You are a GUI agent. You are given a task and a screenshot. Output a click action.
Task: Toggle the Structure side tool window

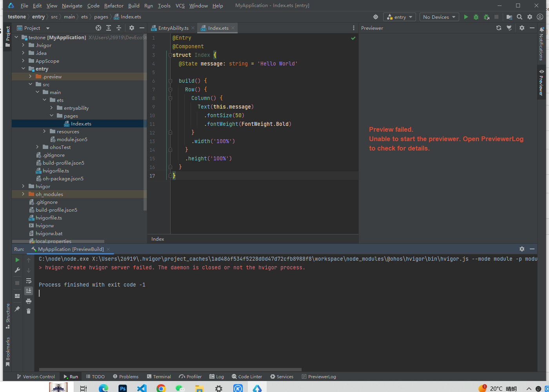tap(7, 316)
